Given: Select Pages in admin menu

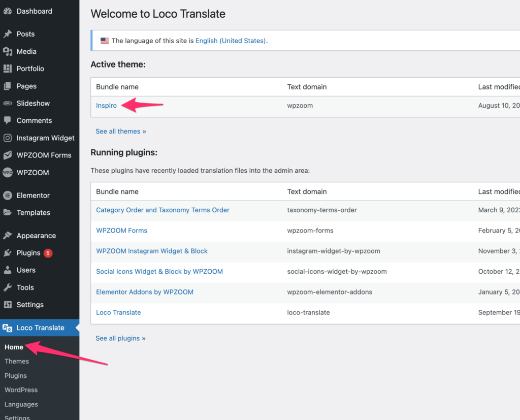Looking at the screenshot, I should 26,86.
